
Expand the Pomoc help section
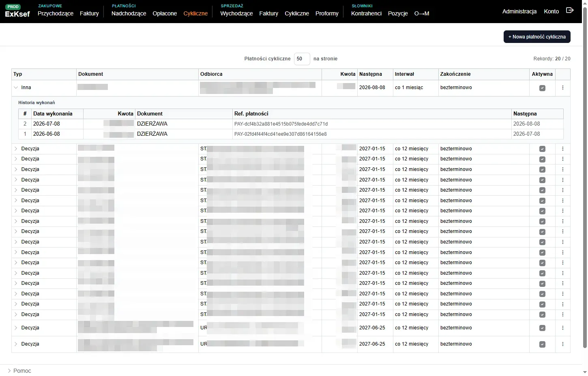tap(19, 371)
